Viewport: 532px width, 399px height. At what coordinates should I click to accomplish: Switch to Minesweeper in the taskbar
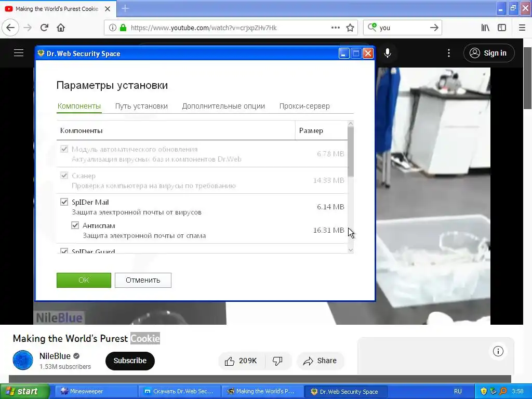pyautogui.click(x=96, y=391)
